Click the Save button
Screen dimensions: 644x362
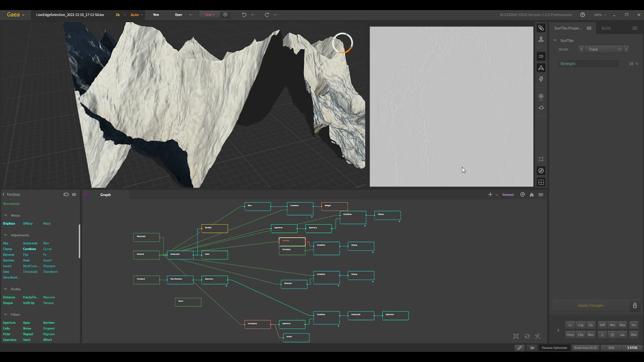[209, 15]
